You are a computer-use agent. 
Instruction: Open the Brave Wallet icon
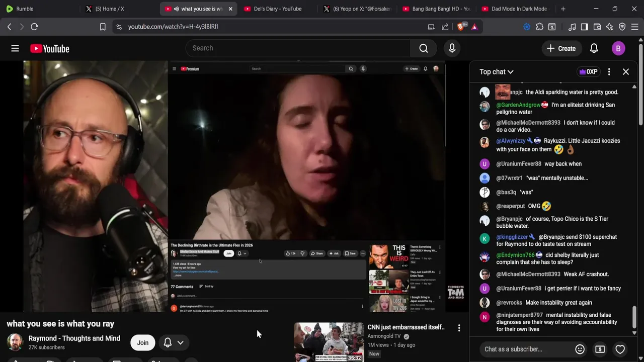pos(597,27)
